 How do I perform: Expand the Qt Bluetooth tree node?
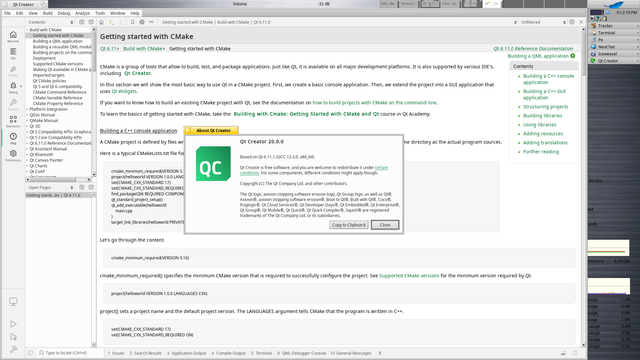click(x=27, y=155)
